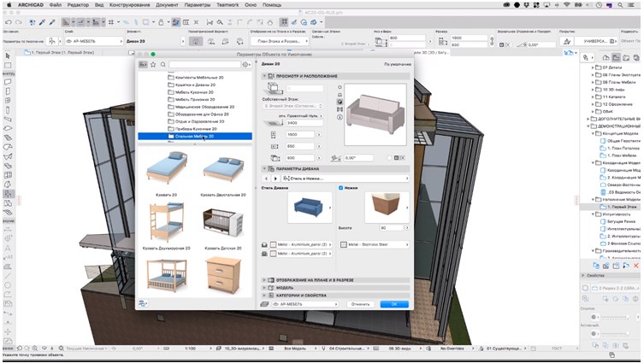Select the Marquee tool in the toolbox

8,65
